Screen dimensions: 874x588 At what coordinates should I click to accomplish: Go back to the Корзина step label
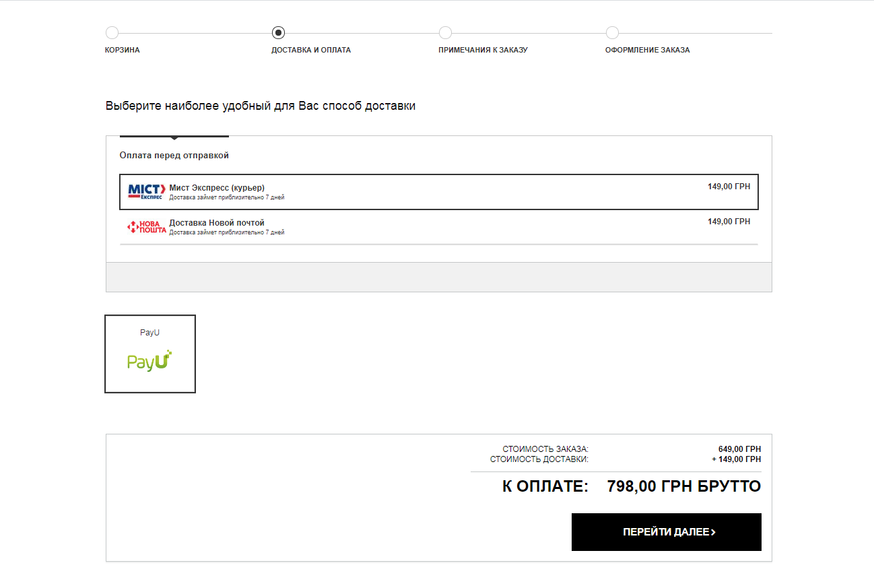click(123, 50)
